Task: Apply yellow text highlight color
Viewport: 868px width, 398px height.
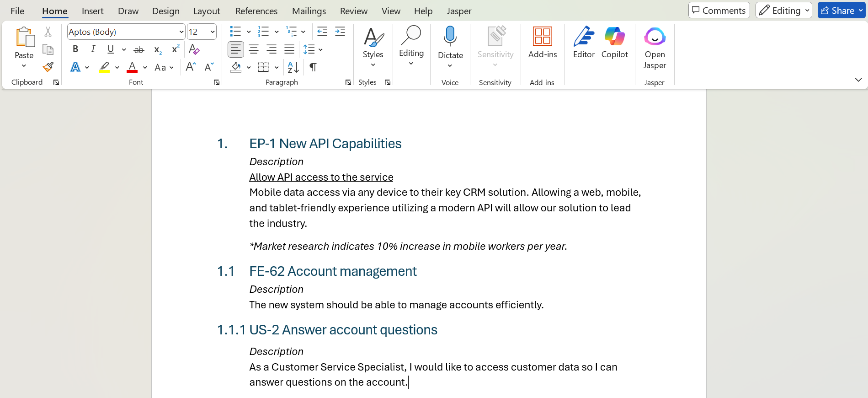Action: [104, 67]
